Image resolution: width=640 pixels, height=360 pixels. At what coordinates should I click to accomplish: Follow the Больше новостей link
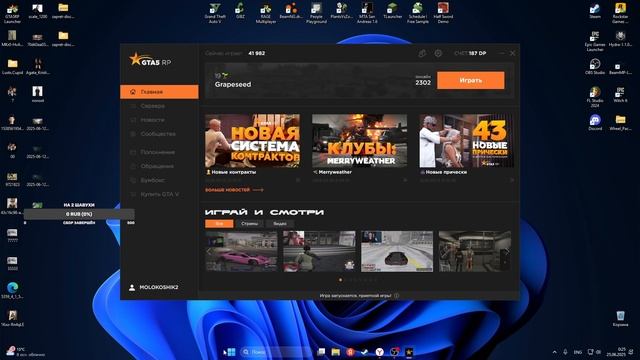[234, 190]
